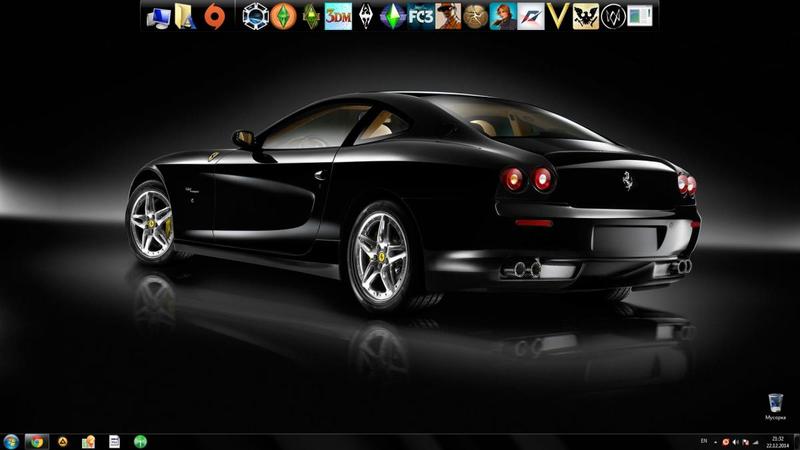The width and height of the screenshot is (800, 450).
Task: Launch Watch Dogs from the dock
Action: (613, 15)
